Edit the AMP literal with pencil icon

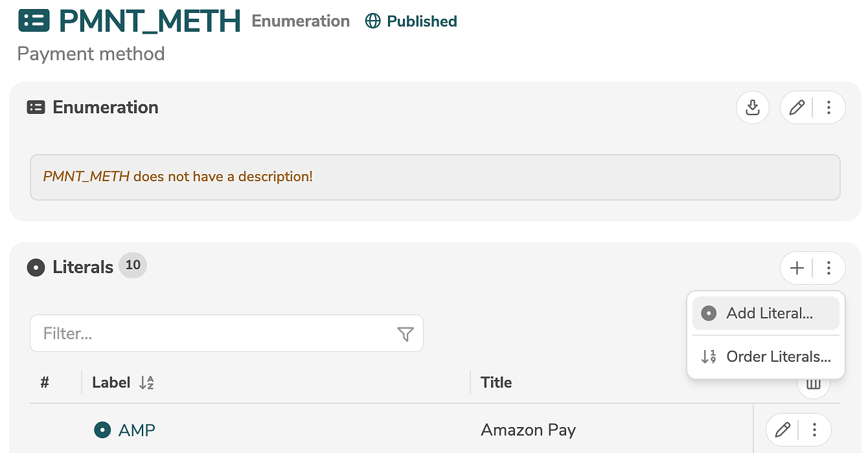pos(782,429)
